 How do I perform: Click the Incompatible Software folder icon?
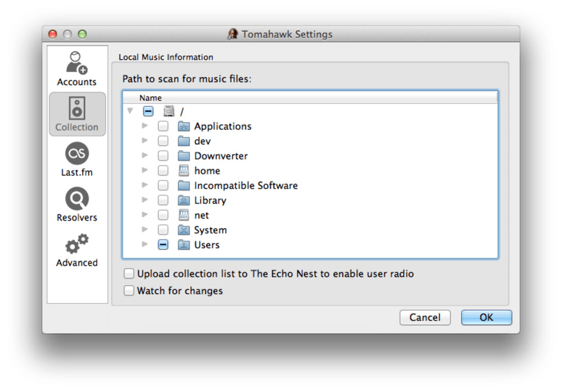[184, 186]
